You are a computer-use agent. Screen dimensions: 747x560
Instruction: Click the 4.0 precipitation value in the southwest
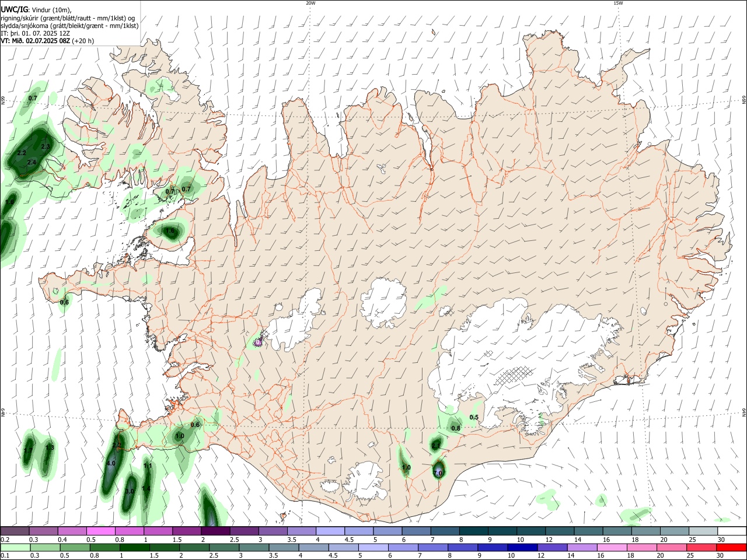coord(111,463)
